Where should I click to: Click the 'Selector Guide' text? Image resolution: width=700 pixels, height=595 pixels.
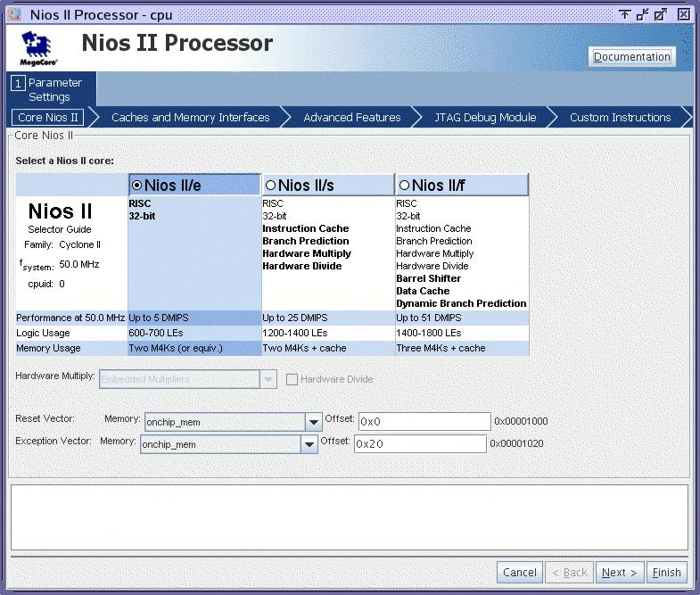pos(60,229)
